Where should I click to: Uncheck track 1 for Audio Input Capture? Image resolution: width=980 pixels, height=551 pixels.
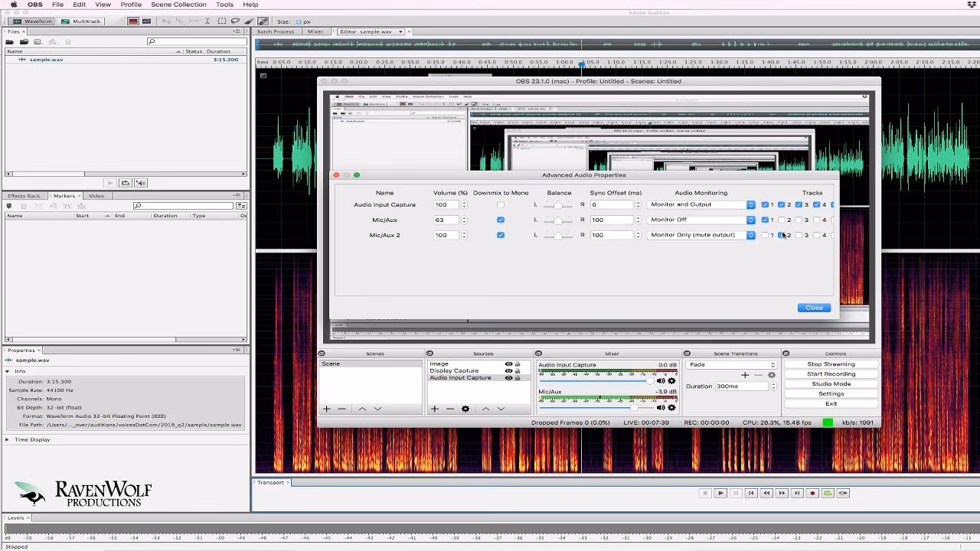(765, 205)
